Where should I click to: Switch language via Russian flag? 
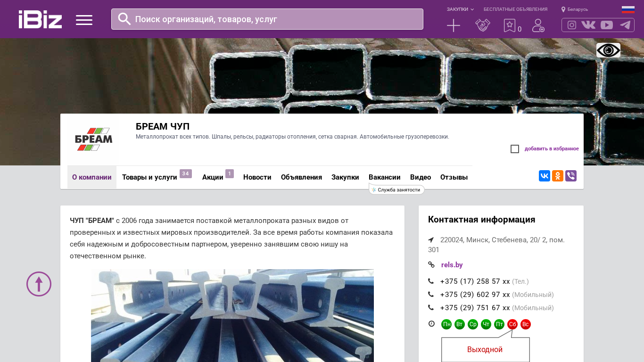click(628, 9)
